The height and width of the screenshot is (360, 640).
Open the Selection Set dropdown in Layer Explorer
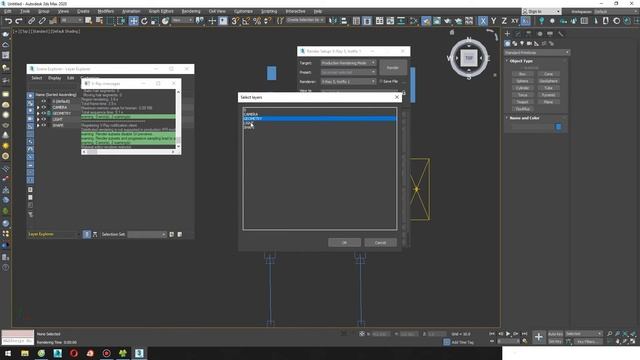click(x=147, y=234)
